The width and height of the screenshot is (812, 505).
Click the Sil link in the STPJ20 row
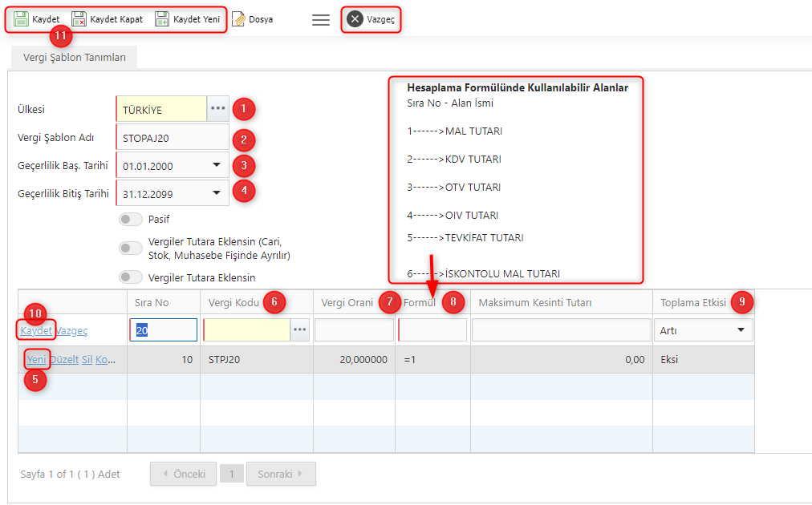click(x=87, y=360)
